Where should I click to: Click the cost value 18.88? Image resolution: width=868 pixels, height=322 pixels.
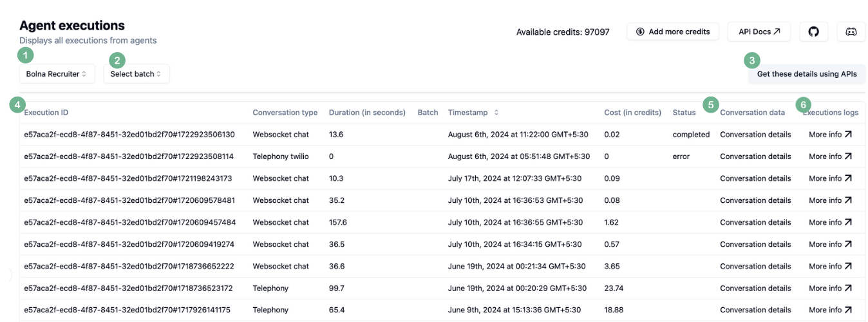(614, 310)
